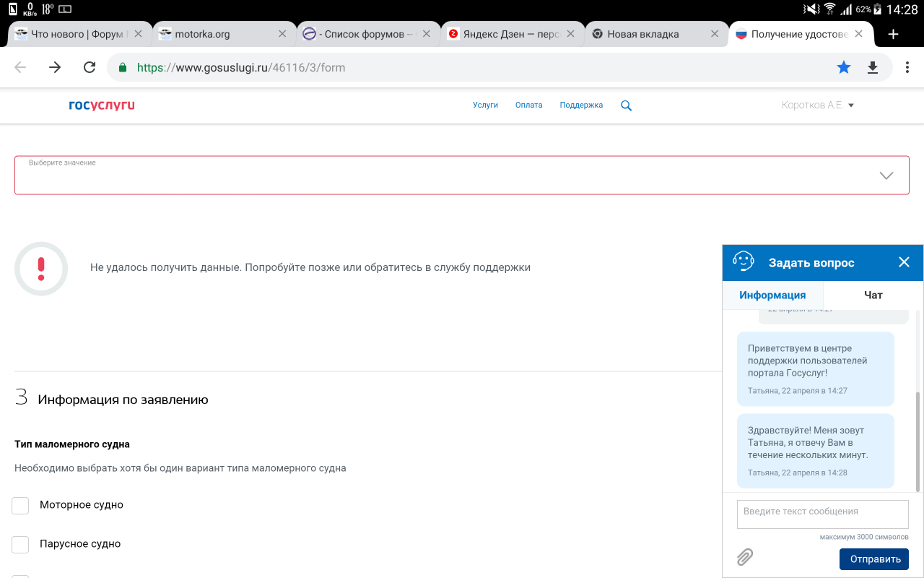924x578 pixels.
Task: Go forward with the arrow icon
Action: [x=55, y=67]
